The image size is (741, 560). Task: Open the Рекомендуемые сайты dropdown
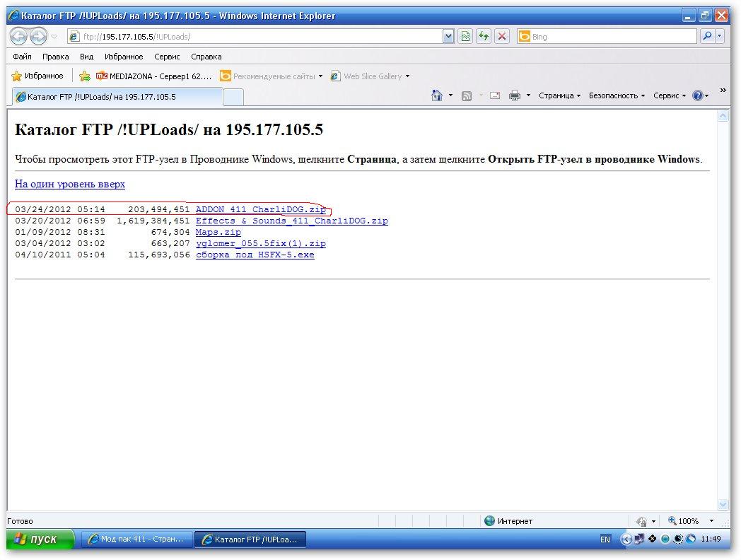pos(272,76)
